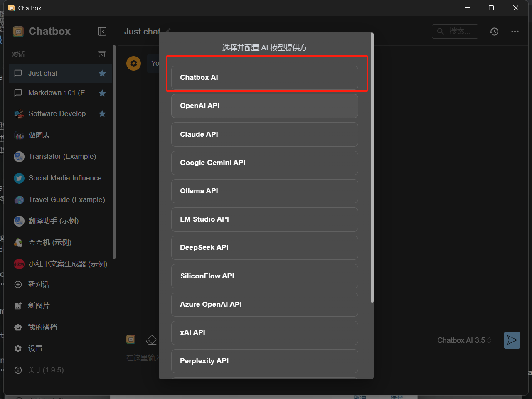Viewport: 532px width, 399px height.
Task: Click the 搜索 search field
Action: click(x=455, y=31)
